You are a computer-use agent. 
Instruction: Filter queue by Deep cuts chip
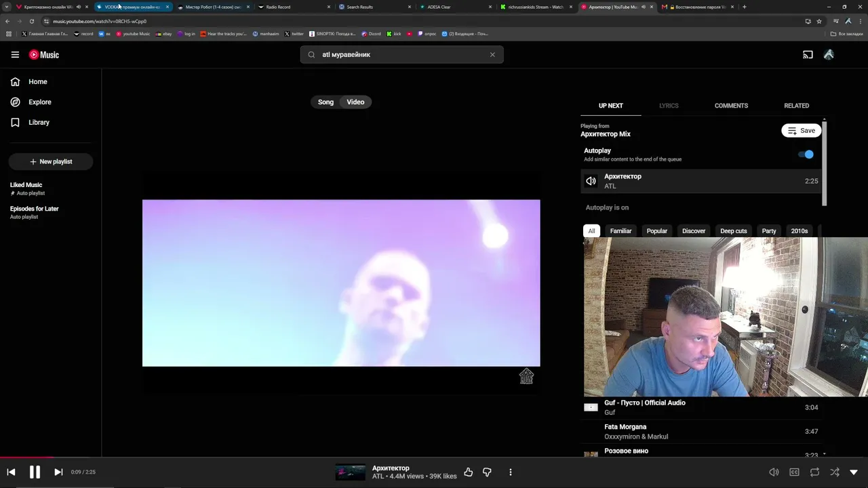tap(733, 231)
